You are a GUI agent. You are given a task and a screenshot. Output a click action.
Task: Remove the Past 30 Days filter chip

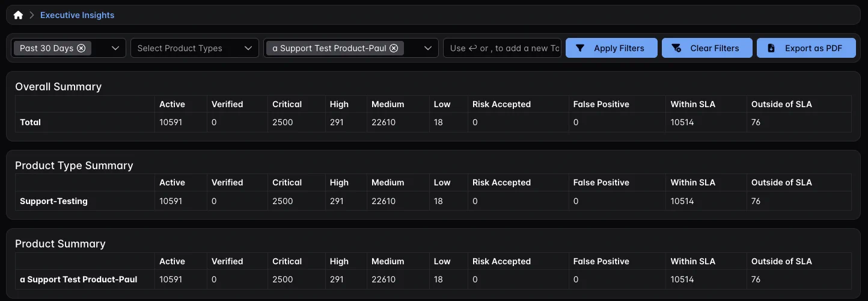(x=81, y=48)
